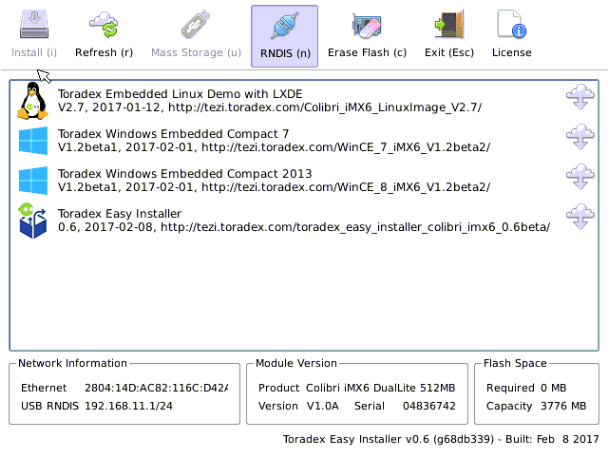Click the Ethernet address 2804:14D:AC82:116C:D42A

[156, 388]
